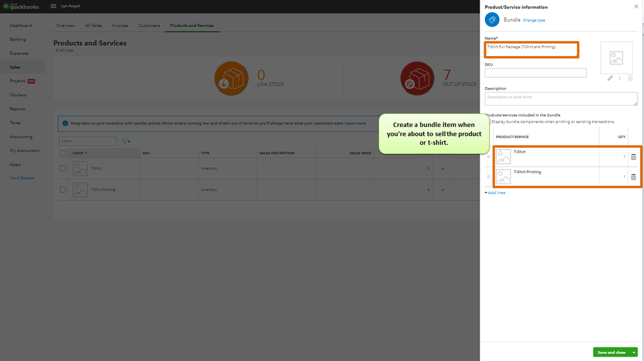The width and height of the screenshot is (644, 361).
Task: Open Expenses in the sidebar
Action: coord(19,54)
